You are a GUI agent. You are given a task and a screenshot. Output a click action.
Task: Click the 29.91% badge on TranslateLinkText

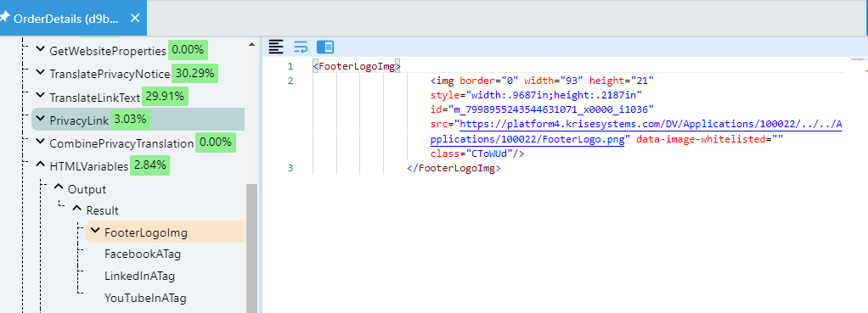(165, 97)
